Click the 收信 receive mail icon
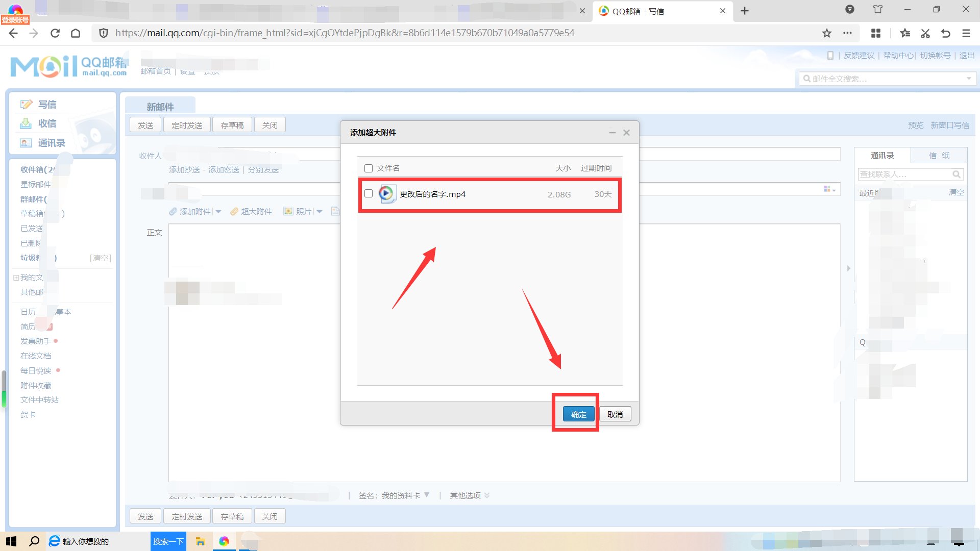This screenshot has width=980, height=551. pyautogui.click(x=26, y=123)
